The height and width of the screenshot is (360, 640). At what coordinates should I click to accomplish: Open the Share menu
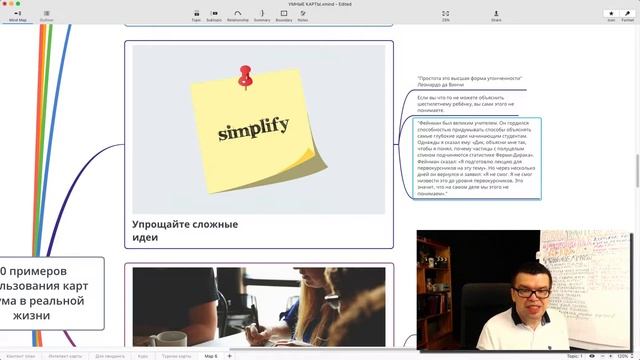coord(496,16)
